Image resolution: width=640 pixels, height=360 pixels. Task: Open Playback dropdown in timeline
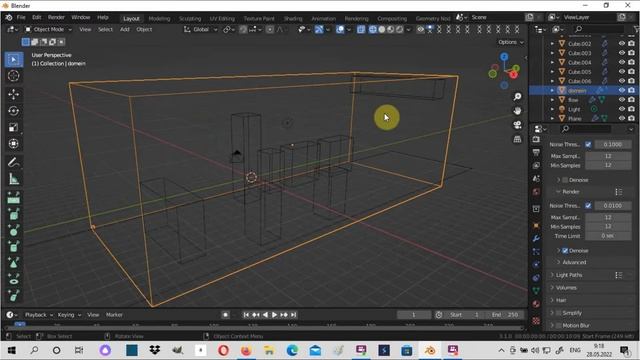point(39,315)
